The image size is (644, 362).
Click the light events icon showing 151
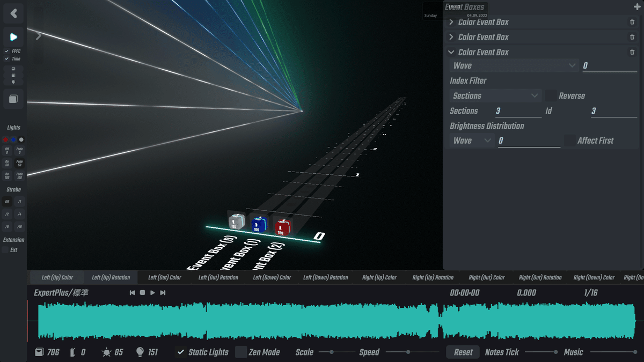click(140, 352)
